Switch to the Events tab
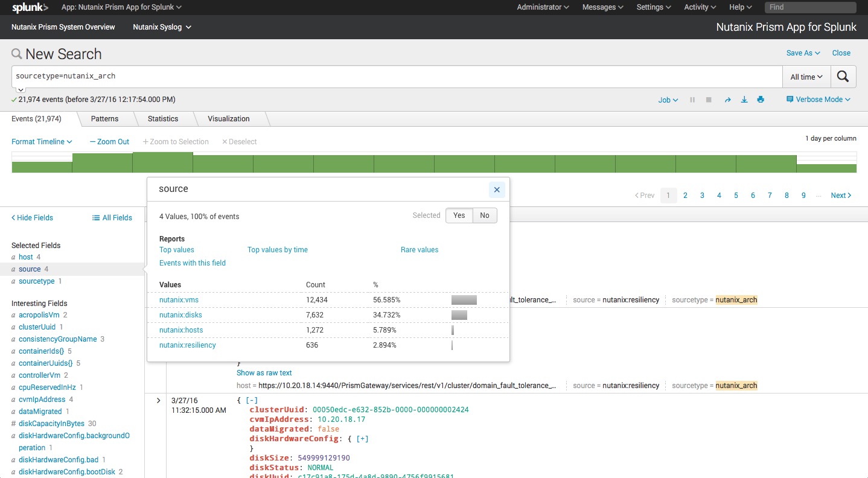Viewport: 868px width, 478px height. [x=36, y=119]
